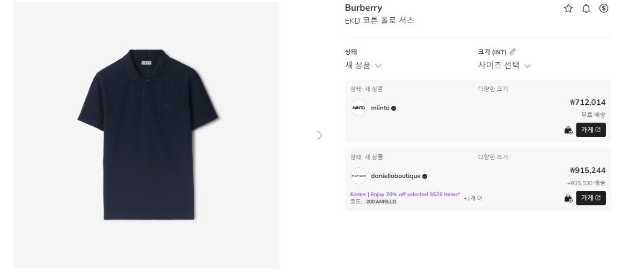
Task: Click the 20DANIELLO promo code
Action: pyautogui.click(x=380, y=202)
